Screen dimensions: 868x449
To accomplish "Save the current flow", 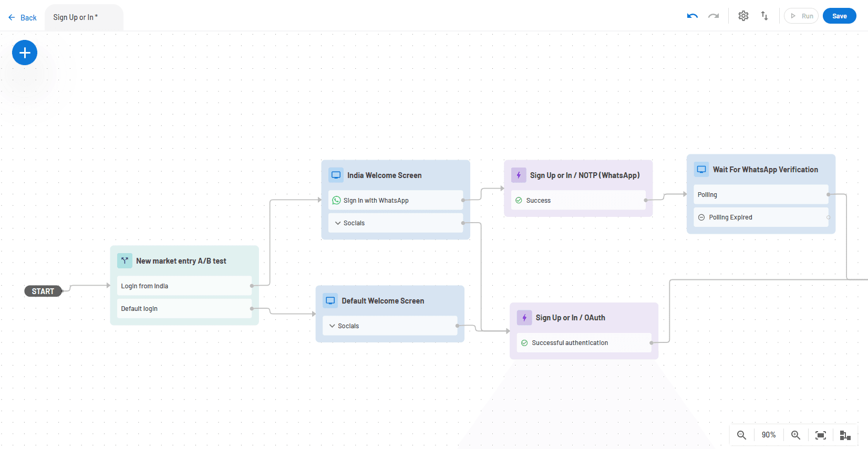I will 839,16.
